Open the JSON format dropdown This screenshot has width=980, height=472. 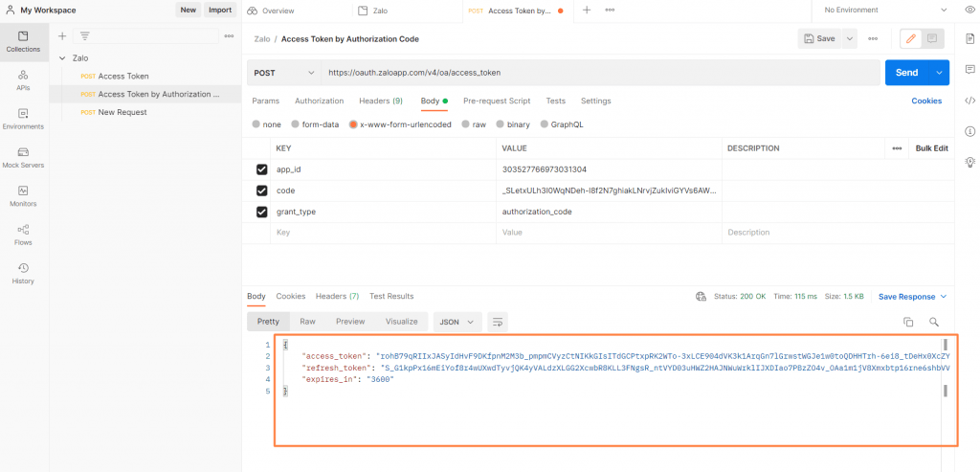[457, 322]
